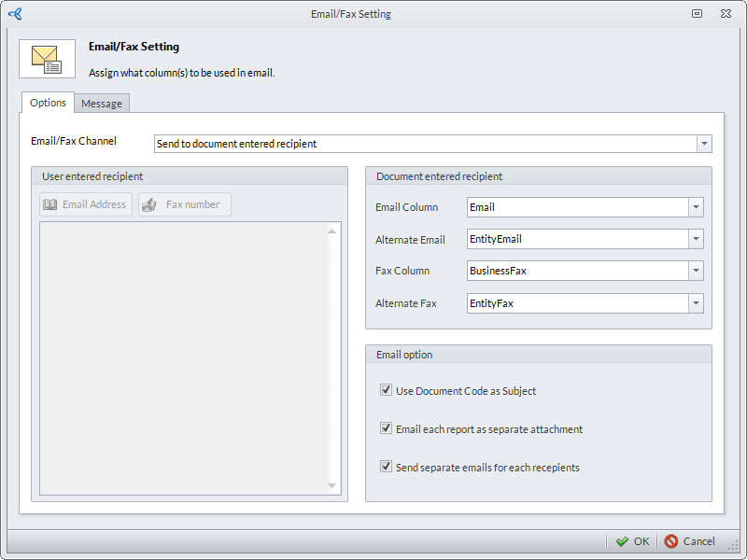The image size is (747, 560).
Task: Select the Options tab
Action: [48, 103]
